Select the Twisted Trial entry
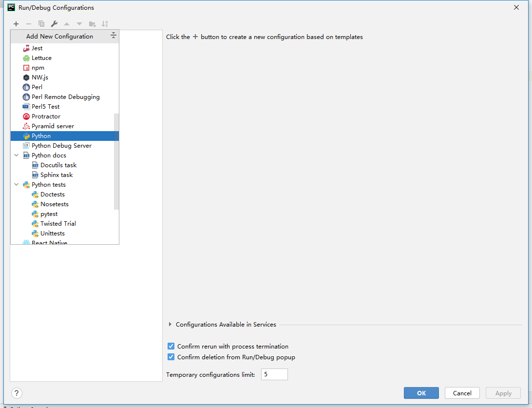Screen dimensions: 532x408 pyautogui.click(x=65, y=224)
